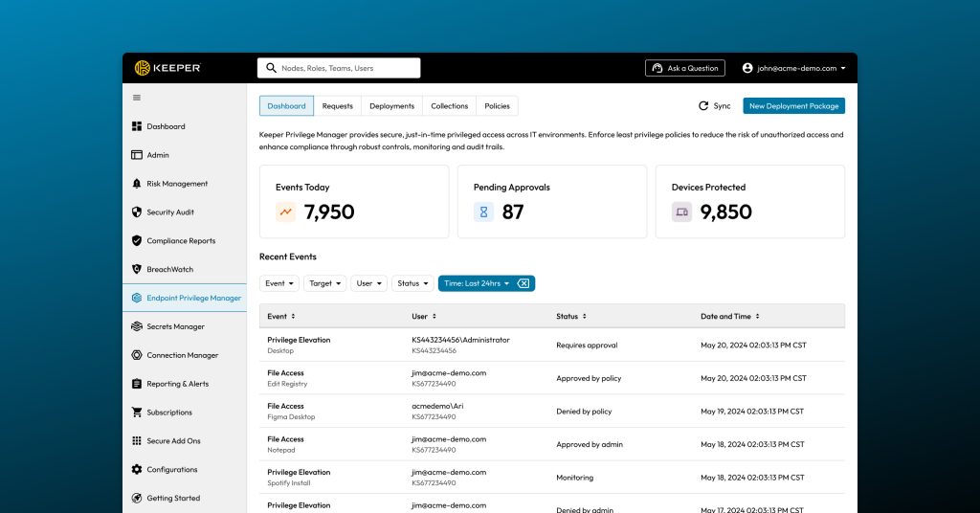980x513 pixels.
Task: Sort table by Date and Time column
Action: [729, 316]
